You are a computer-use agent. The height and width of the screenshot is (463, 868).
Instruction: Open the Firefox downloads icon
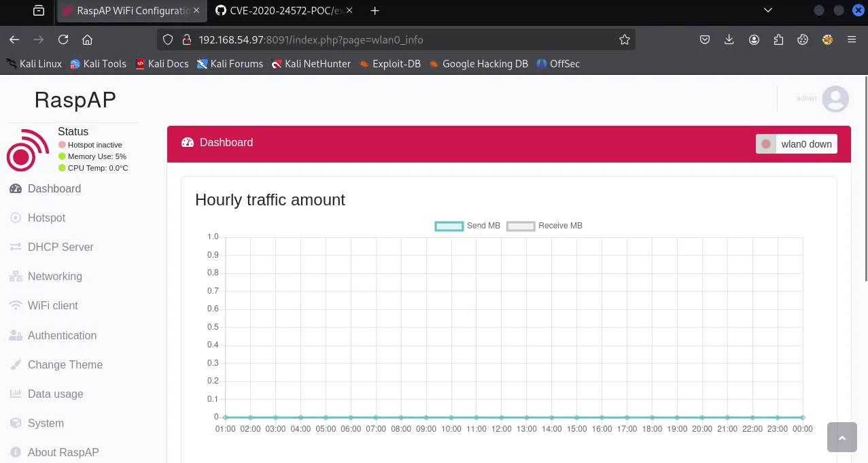(729, 39)
